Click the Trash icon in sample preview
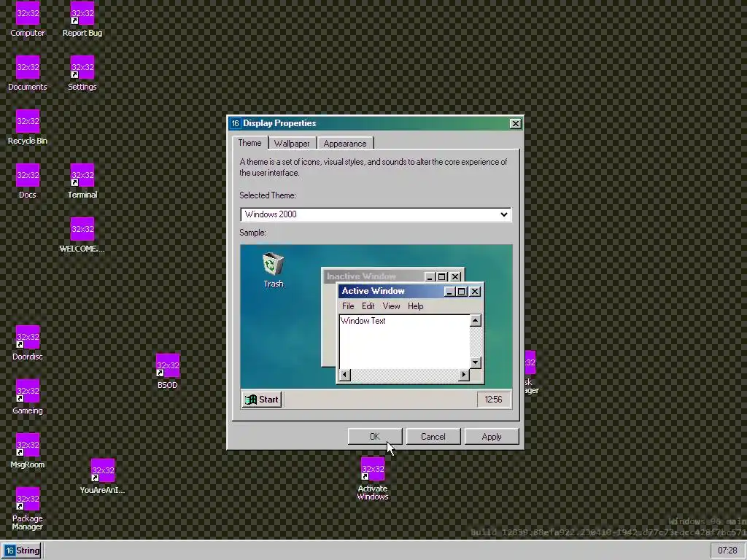The height and width of the screenshot is (560, 747). (273, 270)
